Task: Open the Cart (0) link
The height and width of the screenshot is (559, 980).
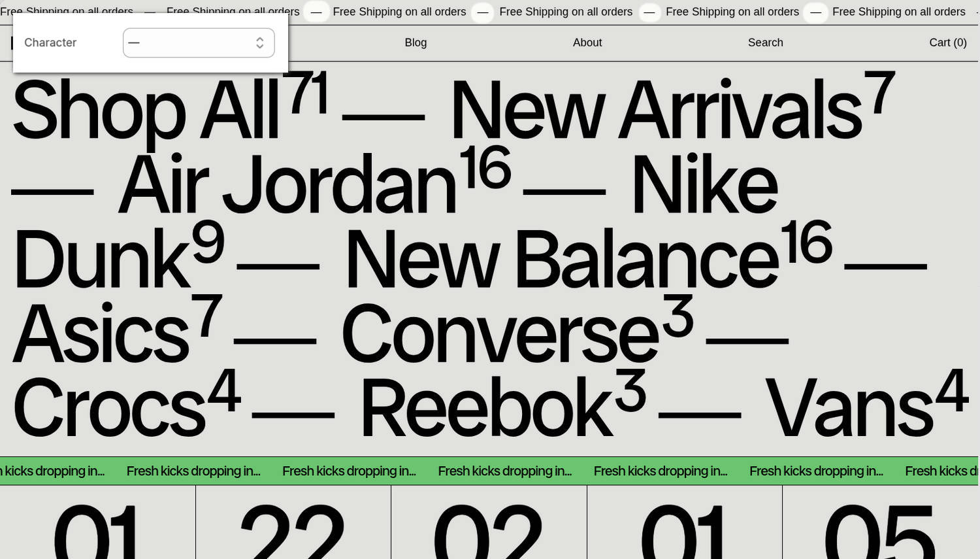Action: pos(948,42)
